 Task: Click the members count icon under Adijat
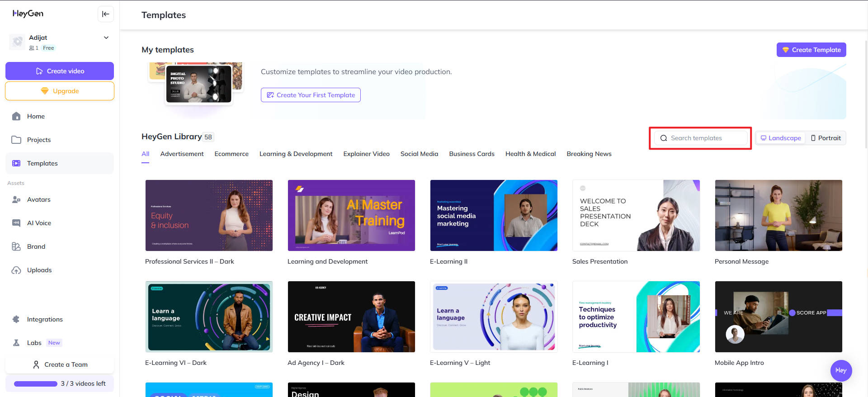pyautogui.click(x=32, y=48)
